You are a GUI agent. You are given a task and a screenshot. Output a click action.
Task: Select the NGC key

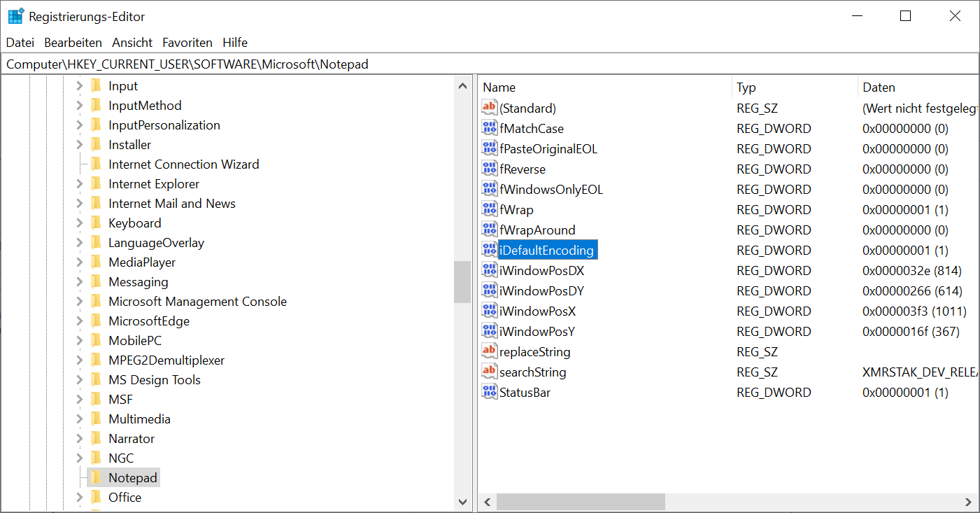121,458
